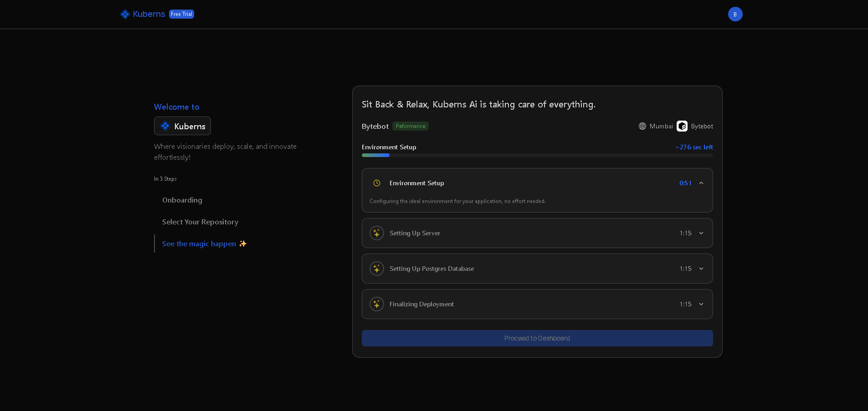Select the Select Your Repository step
Viewport: 868px width, 411px height.
[x=200, y=222]
